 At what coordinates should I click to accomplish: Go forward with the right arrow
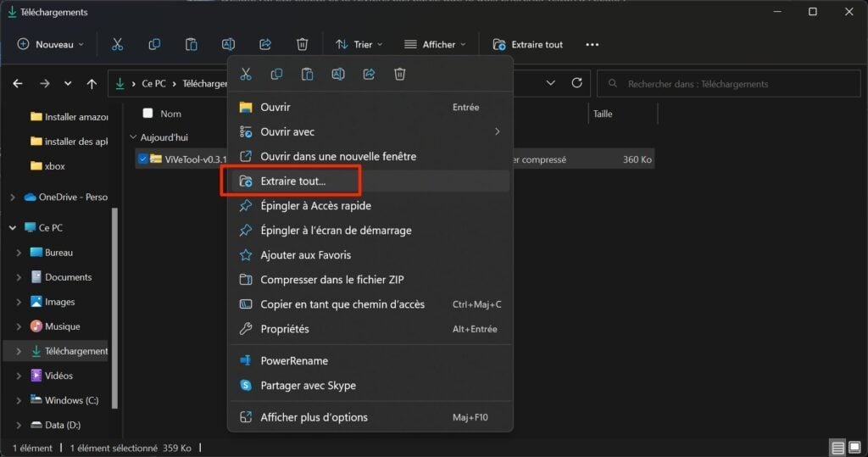click(45, 84)
